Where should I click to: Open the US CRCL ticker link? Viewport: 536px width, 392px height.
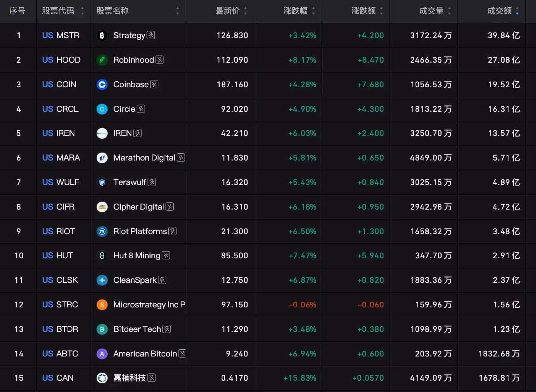(60, 109)
